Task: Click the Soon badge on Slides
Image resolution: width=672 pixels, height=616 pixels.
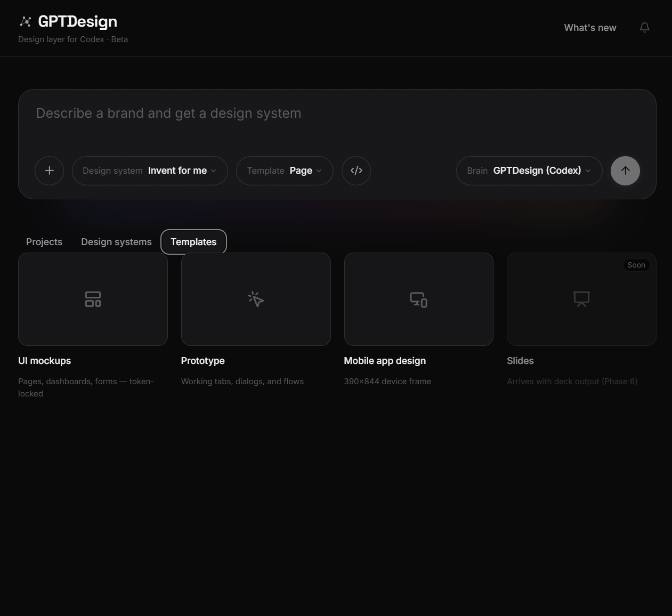Action: (636, 265)
